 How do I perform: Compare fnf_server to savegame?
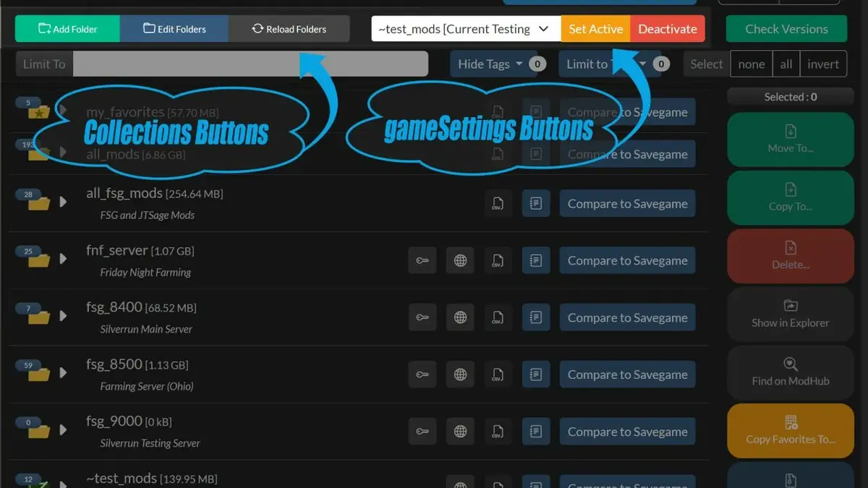(x=627, y=260)
